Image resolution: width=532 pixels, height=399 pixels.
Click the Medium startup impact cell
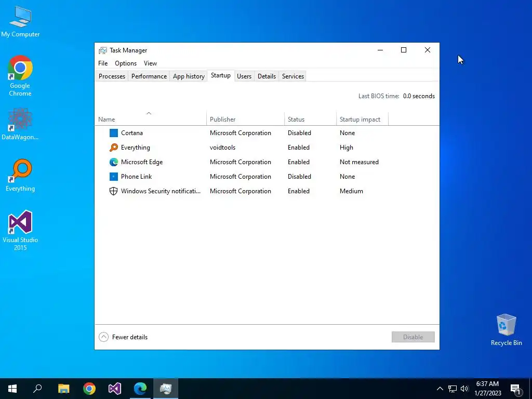351,191
